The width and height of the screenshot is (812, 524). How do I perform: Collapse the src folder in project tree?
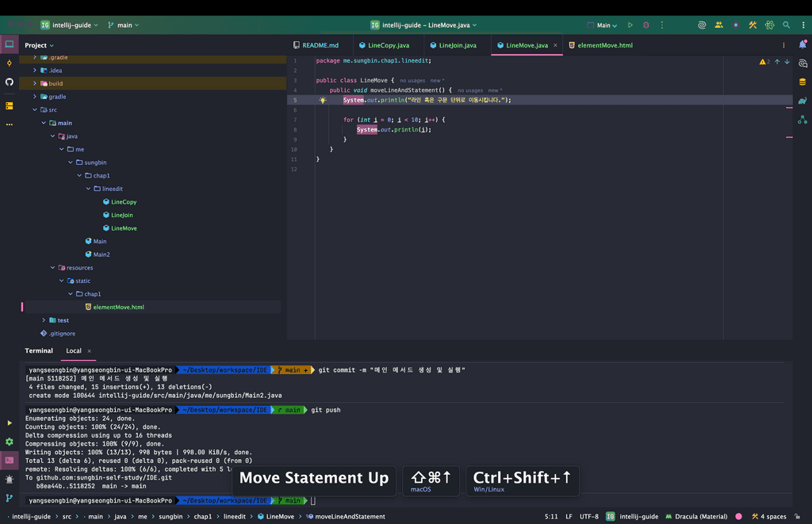click(x=35, y=110)
